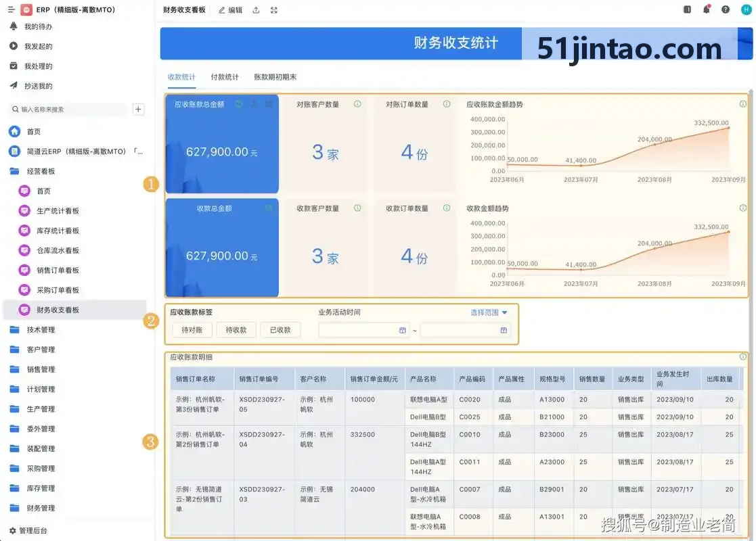This screenshot has width=756, height=541.
Task: Open 采购订单看板 dashboard
Action: tap(58, 289)
